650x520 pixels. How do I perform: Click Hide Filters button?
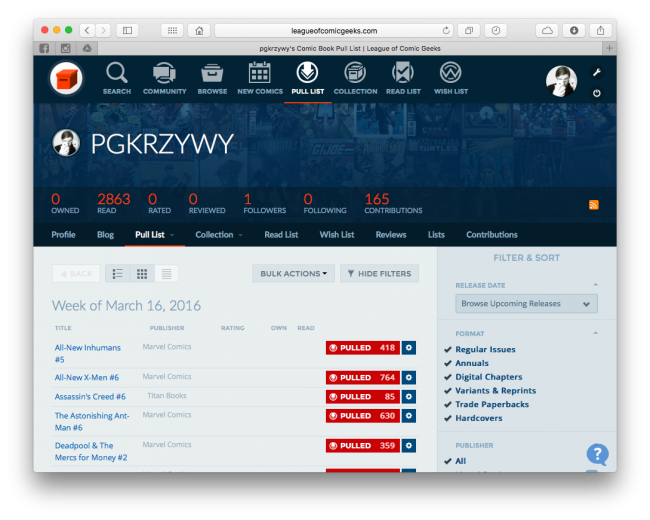379,274
